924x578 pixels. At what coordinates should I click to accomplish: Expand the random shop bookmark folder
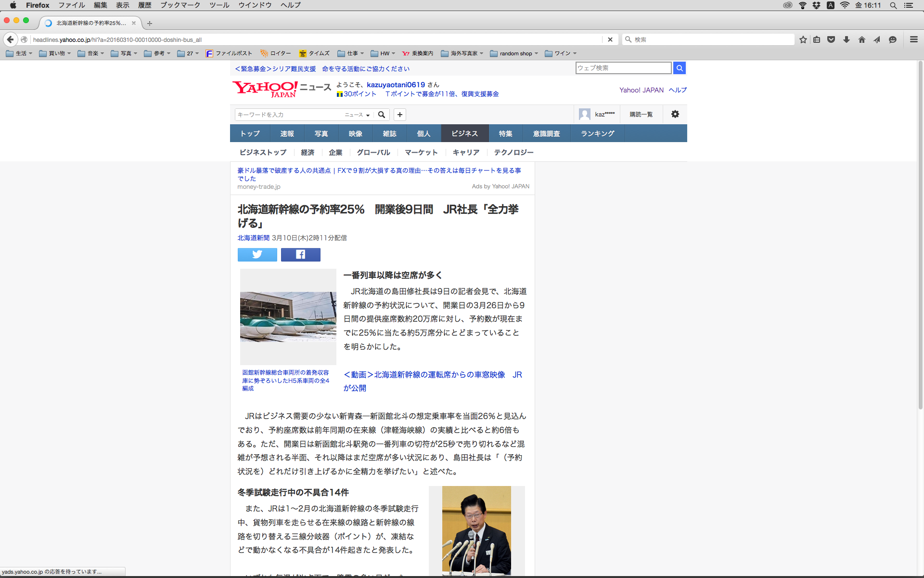click(514, 53)
